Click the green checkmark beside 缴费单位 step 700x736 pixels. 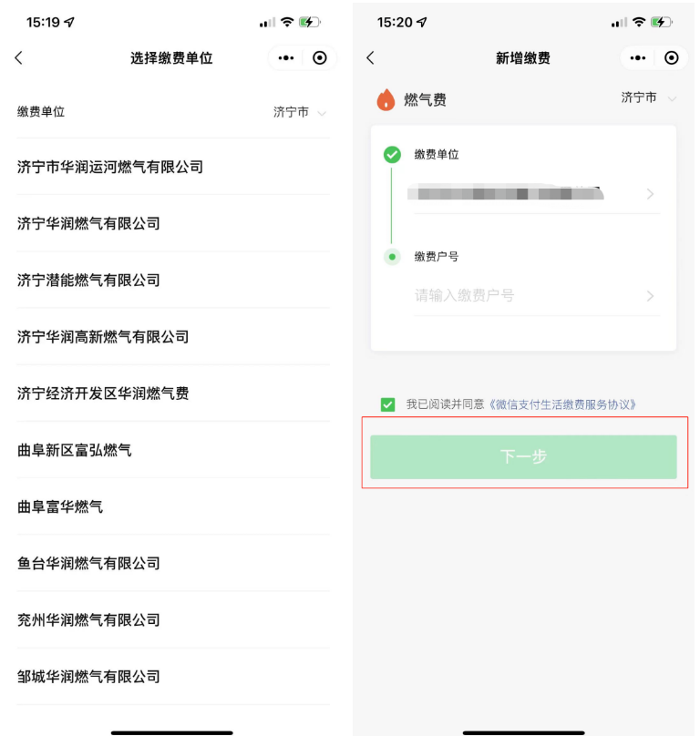pos(392,155)
